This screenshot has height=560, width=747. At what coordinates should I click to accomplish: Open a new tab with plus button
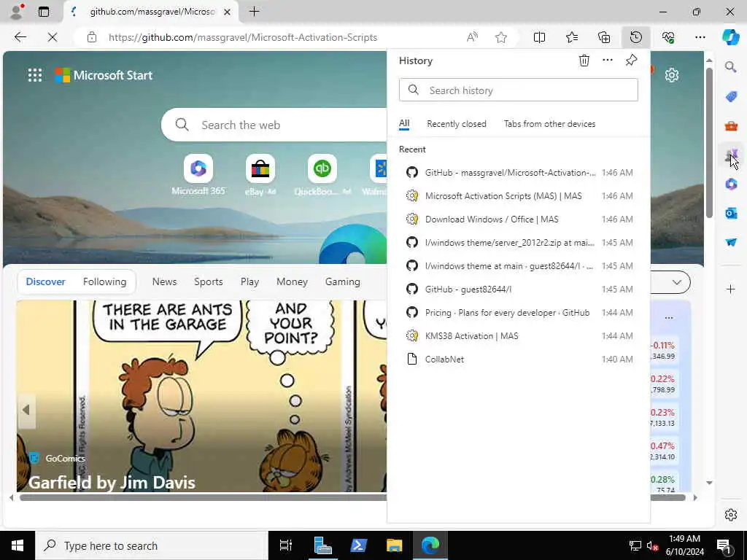point(255,12)
